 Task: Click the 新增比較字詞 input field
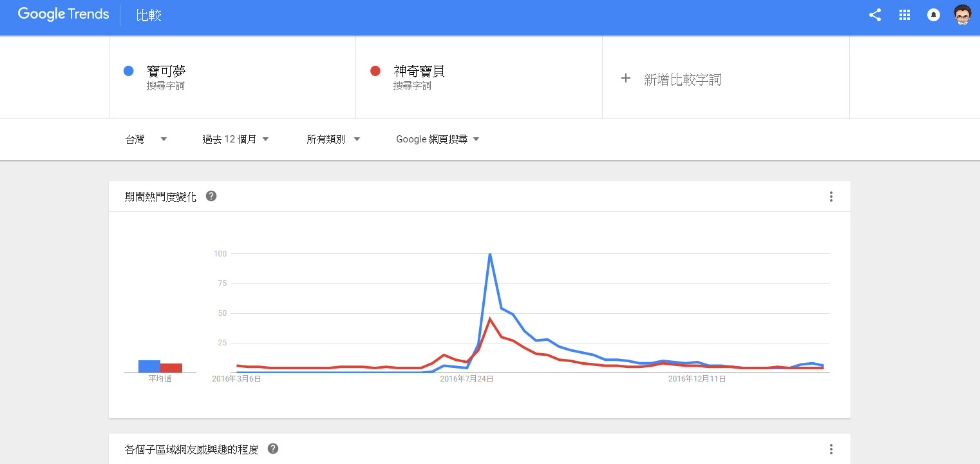pyautogui.click(x=726, y=77)
